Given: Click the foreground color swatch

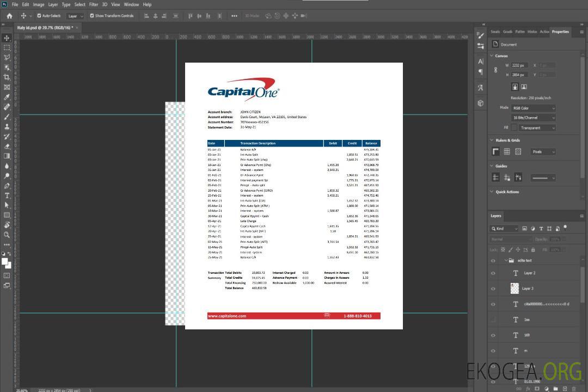Looking at the screenshot, I should pos(5,261).
